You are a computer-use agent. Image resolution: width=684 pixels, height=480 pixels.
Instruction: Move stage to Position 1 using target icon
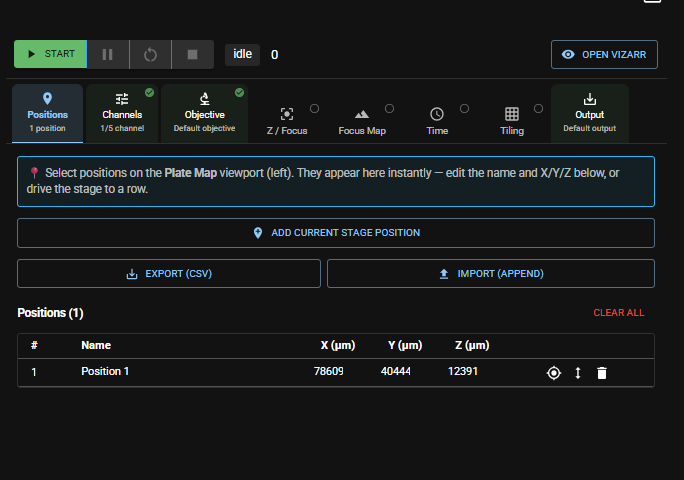click(554, 373)
